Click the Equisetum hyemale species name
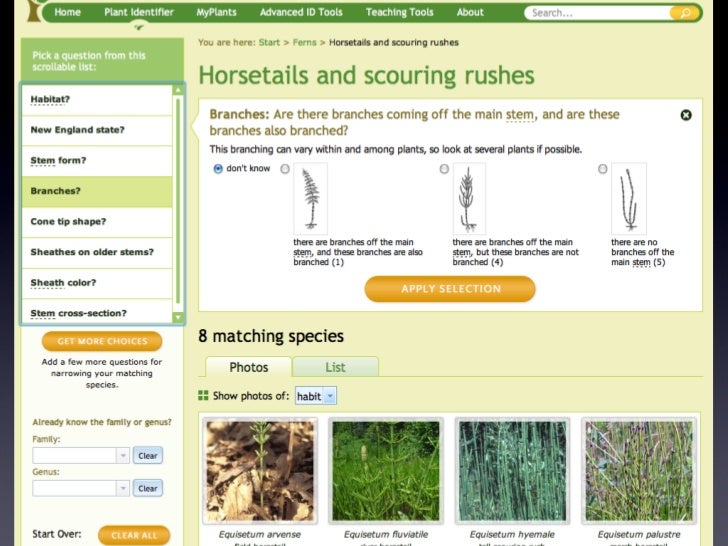Viewport: 728px width, 546px height. point(512,534)
